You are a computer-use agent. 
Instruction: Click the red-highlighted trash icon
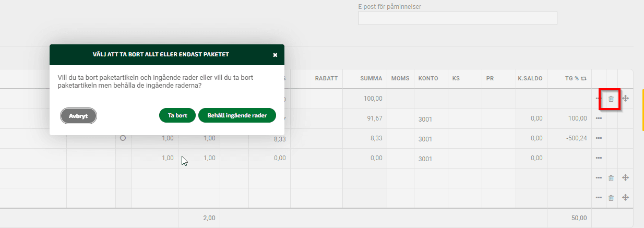point(611,99)
